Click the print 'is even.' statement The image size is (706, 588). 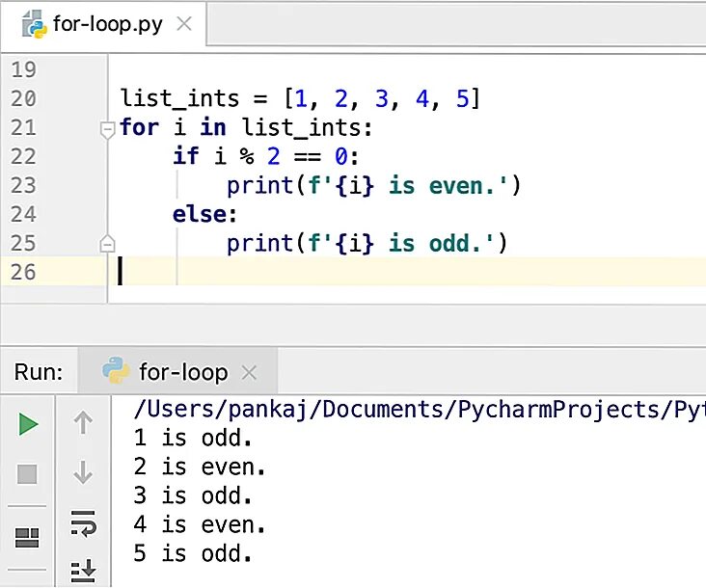[373, 186]
